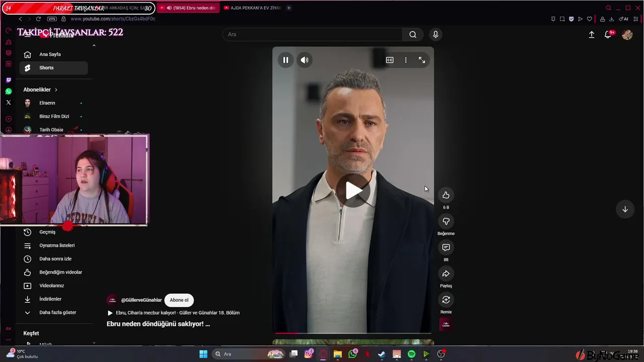Expand the Abonelikler section

point(40,89)
